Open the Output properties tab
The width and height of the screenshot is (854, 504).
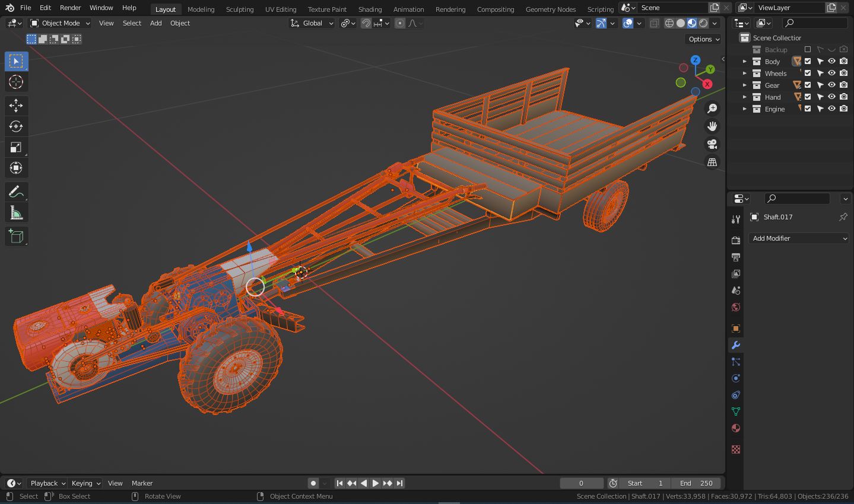(736, 257)
